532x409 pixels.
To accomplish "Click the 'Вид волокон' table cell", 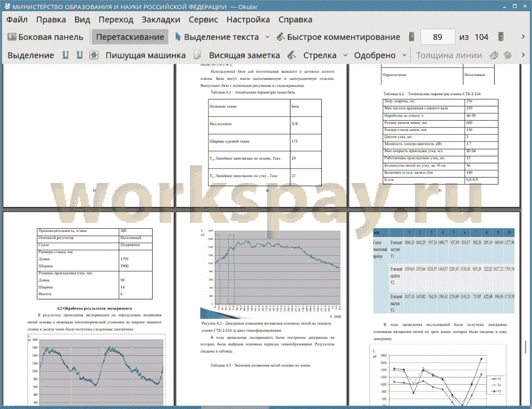I will [x=250, y=126].
